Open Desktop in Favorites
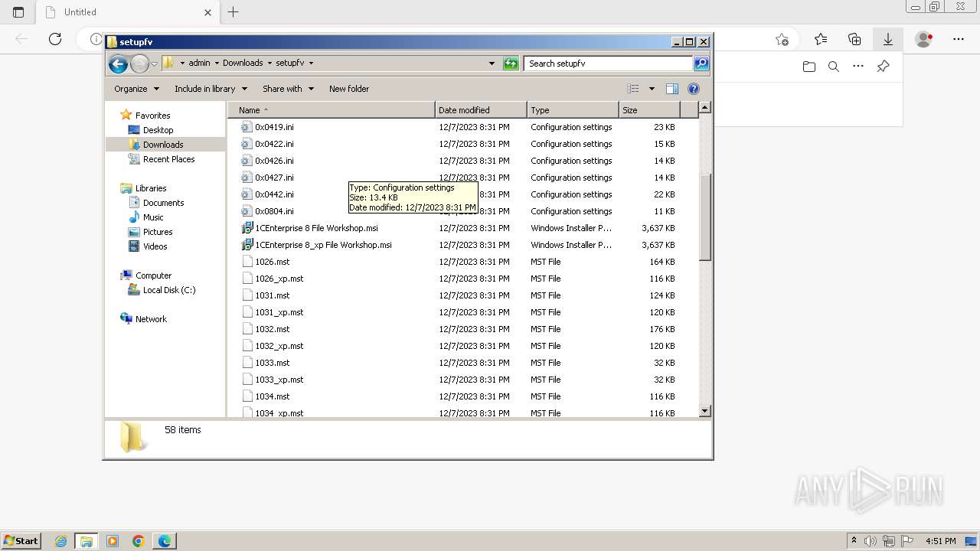980x551 pixels. tap(158, 130)
